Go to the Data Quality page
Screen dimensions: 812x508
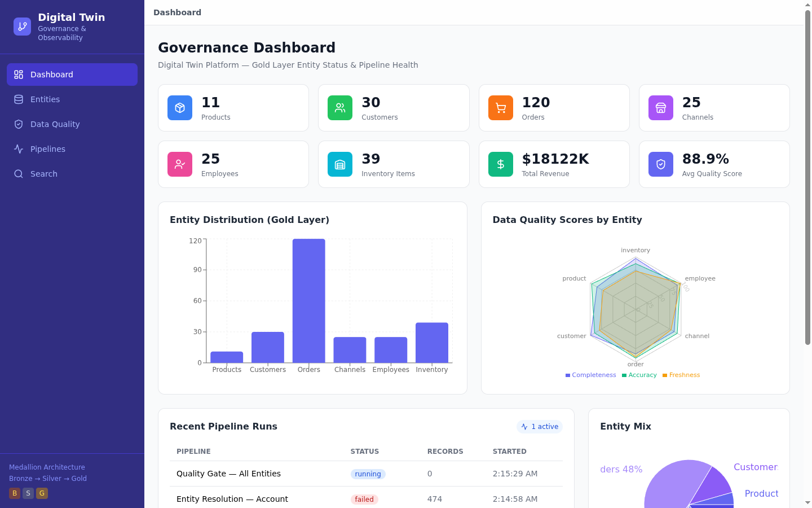55,124
